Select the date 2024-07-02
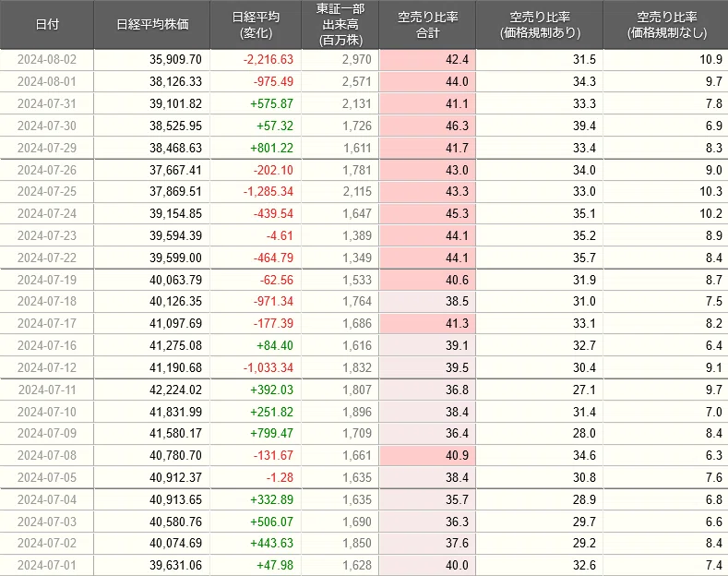 47,543
